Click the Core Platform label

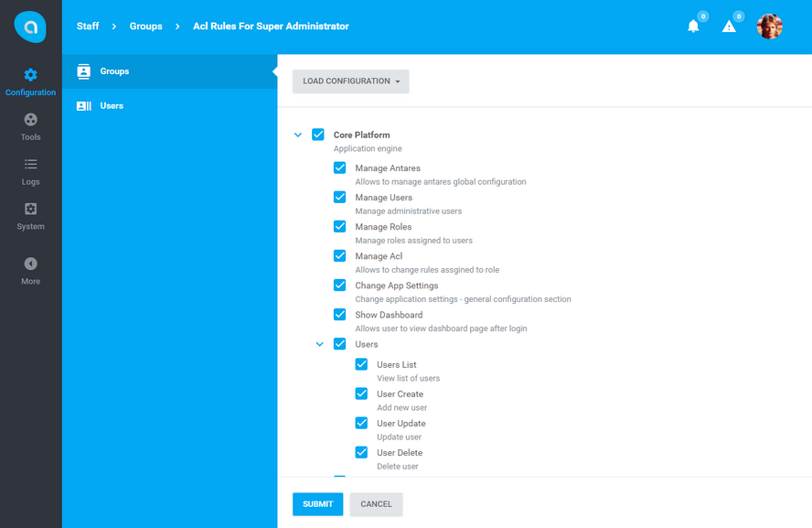pos(361,135)
